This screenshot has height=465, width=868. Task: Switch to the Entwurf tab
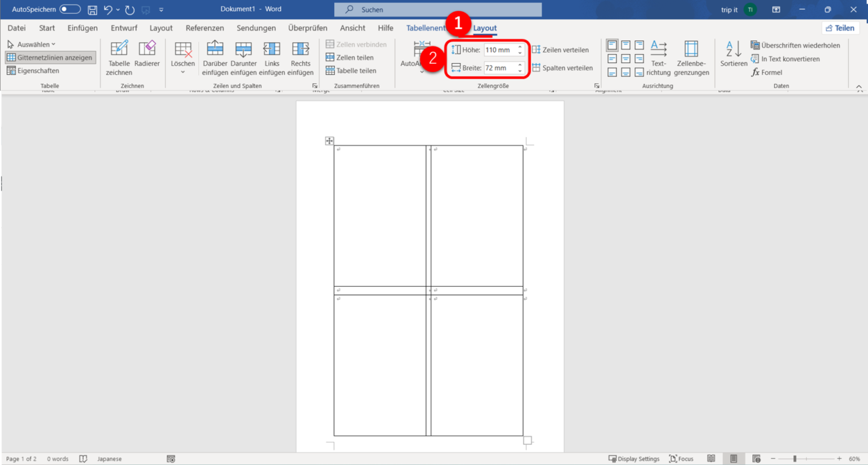[124, 28]
